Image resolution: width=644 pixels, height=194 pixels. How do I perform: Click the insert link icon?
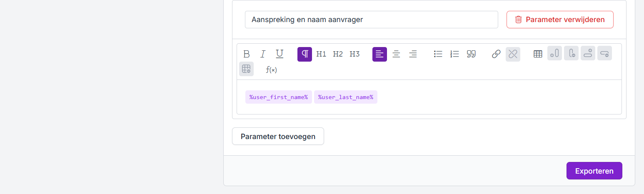[x=496, y=54]
